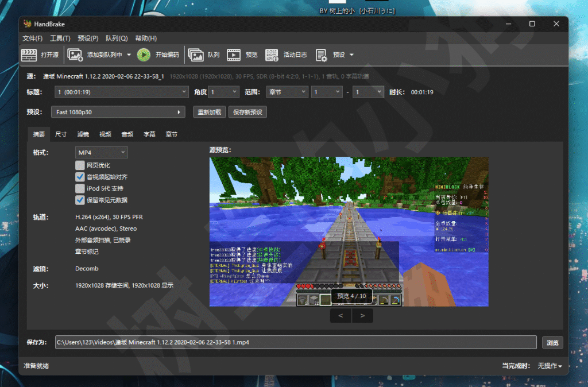Screen dimensions: 588x387
Task: Enable iPod 5代 支持 checkbox
Action: 80,189
